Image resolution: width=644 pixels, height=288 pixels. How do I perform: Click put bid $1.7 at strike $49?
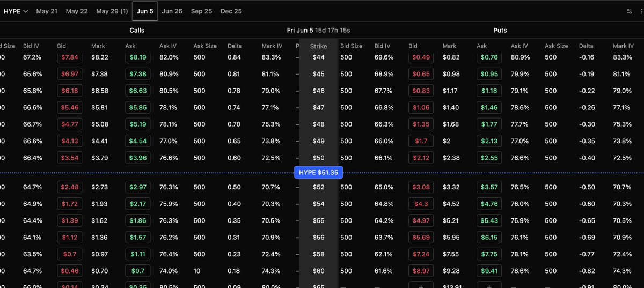tap(421, 141)
